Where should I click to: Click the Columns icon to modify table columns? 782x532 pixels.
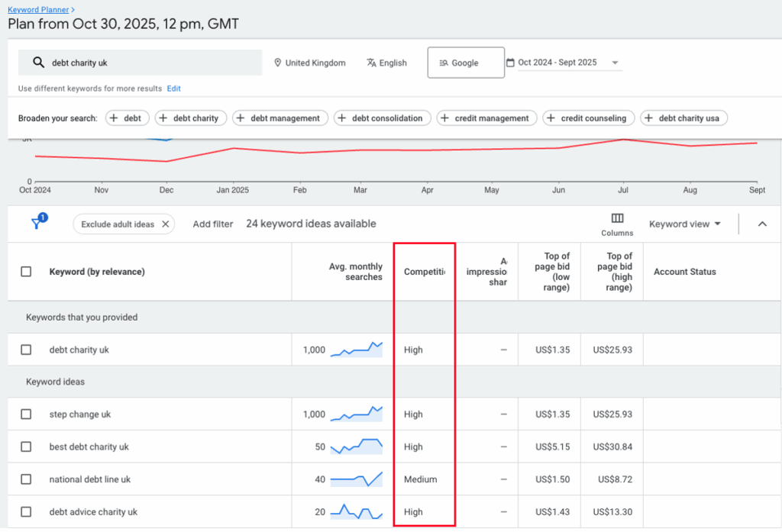coord(617,218)
